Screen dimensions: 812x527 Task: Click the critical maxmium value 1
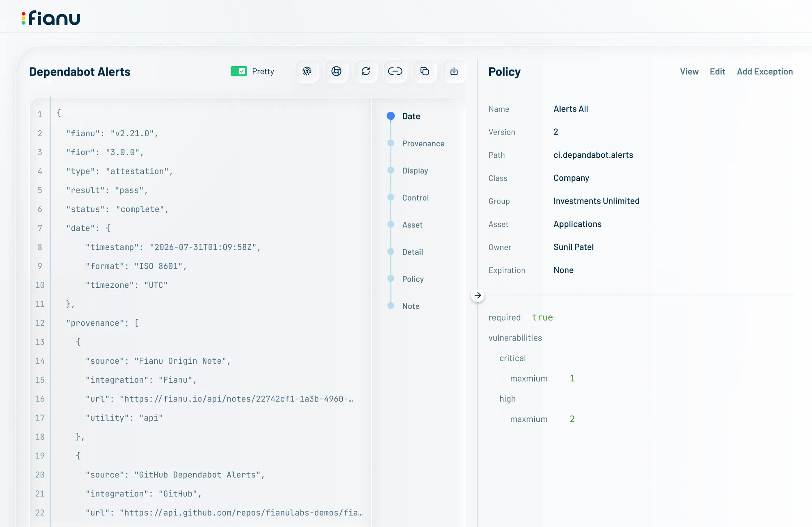tap(572, 378)
